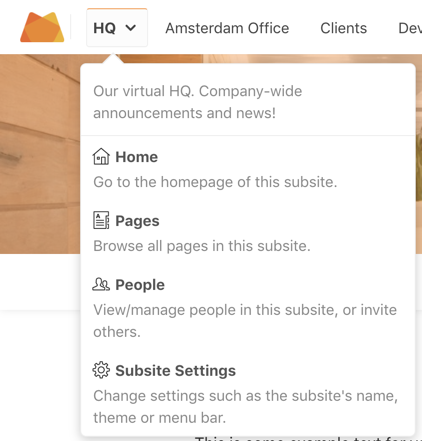Go to Amsterdam Office subsite
422x441 pixels.
pos(227,28)
